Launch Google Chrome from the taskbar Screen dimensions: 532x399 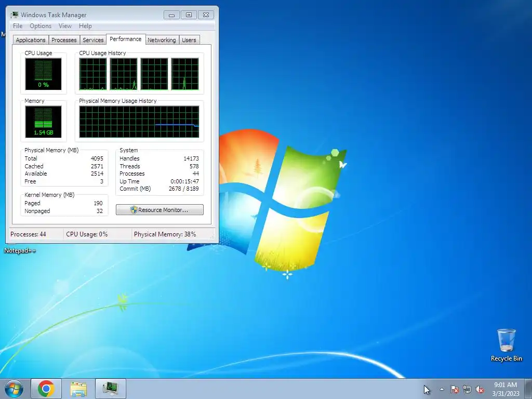46,389
